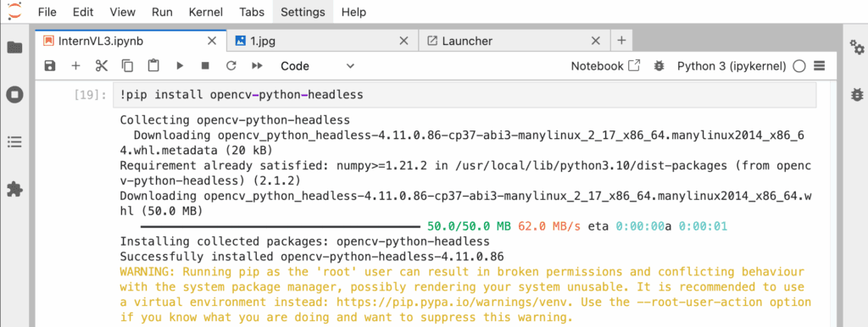Insert a new cell below with the plus icon
This screenshot has height=327, width=868.
(x=75, y=66)
